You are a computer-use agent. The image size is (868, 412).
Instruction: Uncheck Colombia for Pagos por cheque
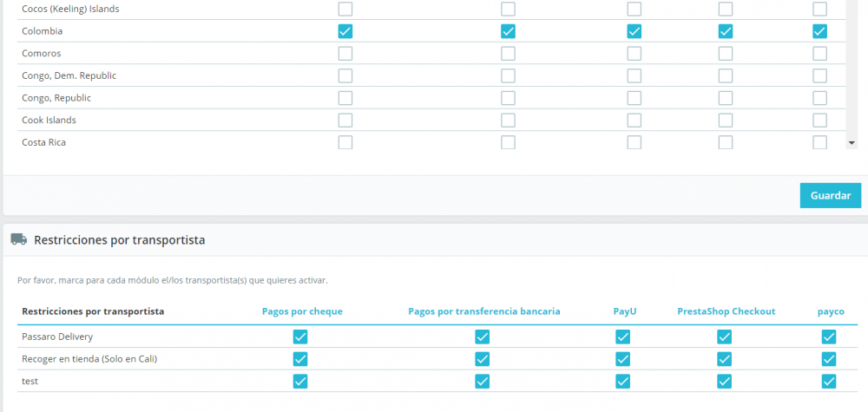(x=345, y=31)
